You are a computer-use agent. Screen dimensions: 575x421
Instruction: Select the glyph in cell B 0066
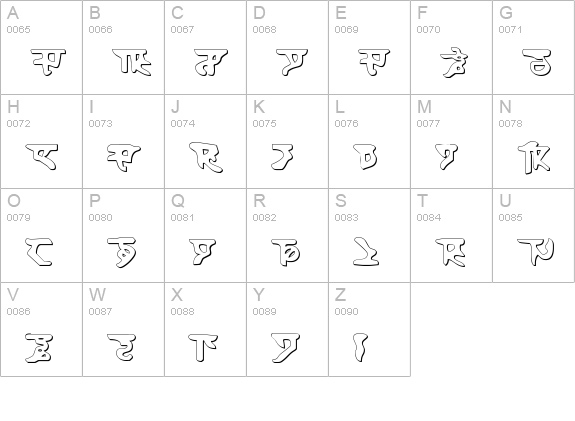(132, 62)
